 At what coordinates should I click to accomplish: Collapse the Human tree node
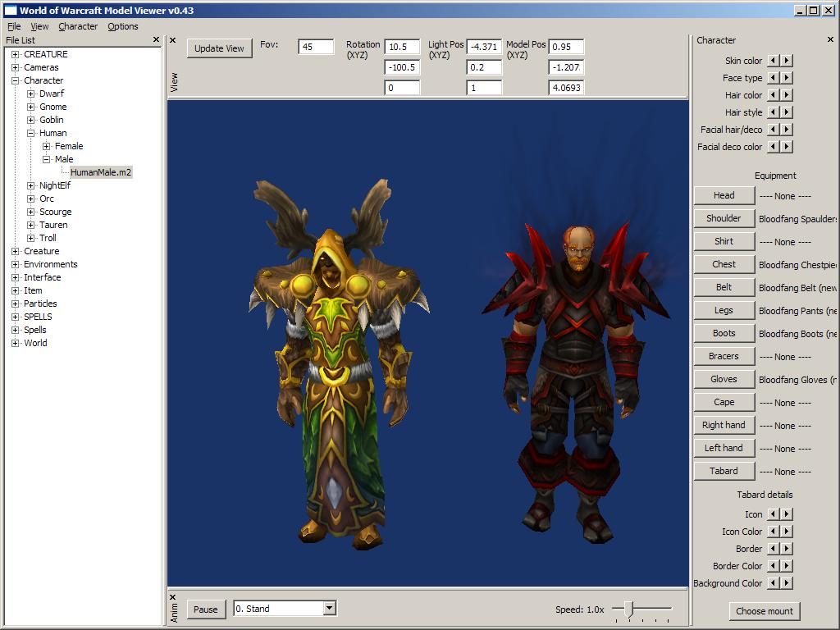[30, 133]
